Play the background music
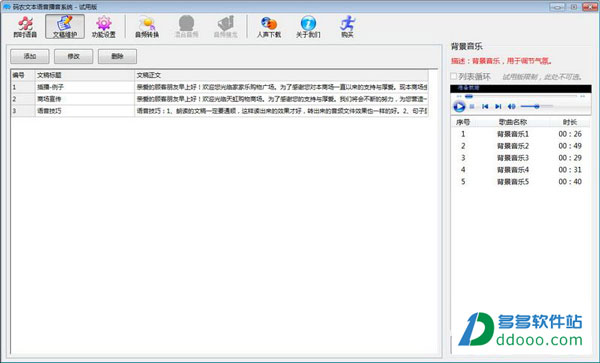 (x=459, y=106)
